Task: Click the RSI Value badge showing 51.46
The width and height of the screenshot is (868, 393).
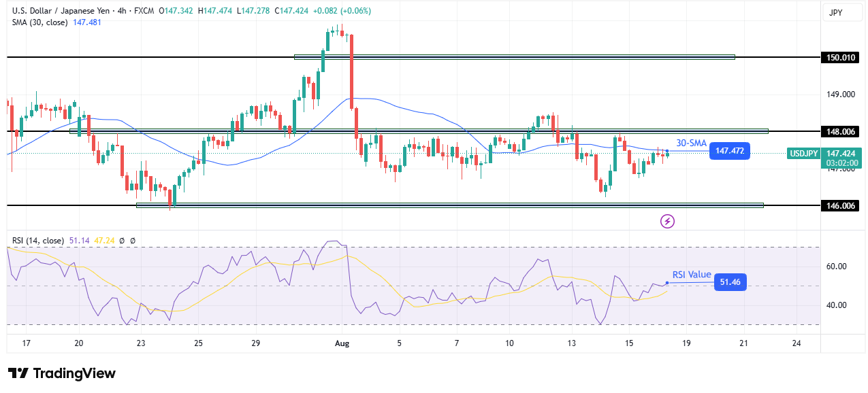Action: [x=730, y=281]
